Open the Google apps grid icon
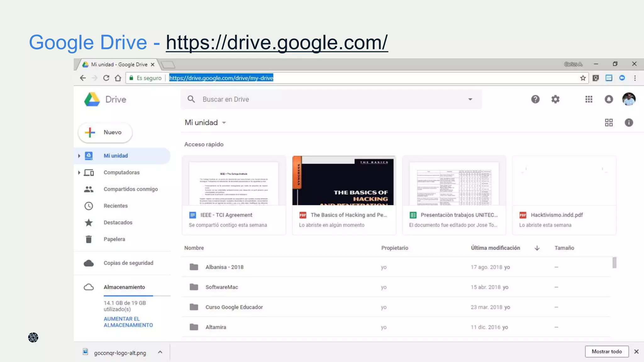The width and height of the screenshot is (644, 362). 589,99
